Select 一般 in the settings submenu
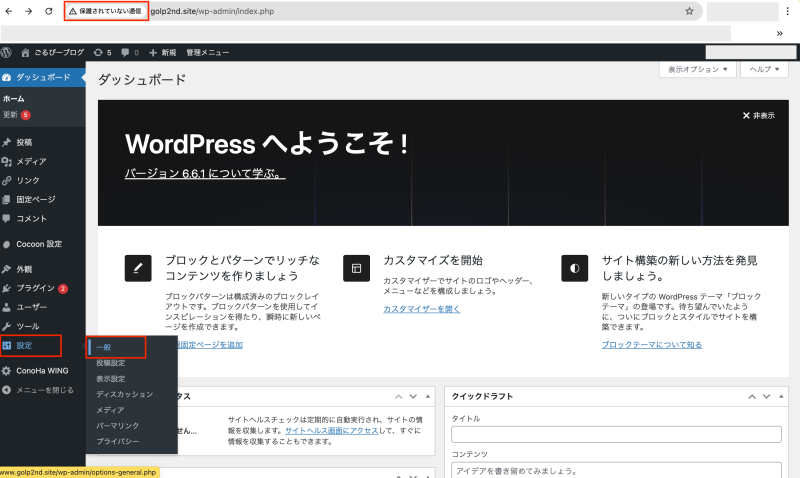Screen dimensions: 800x478 pos(104,347)
